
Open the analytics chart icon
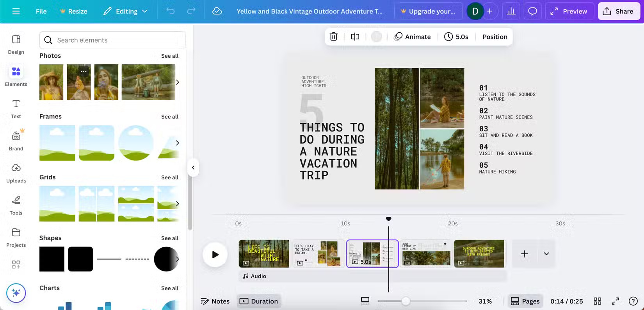(x=511, y=11)
